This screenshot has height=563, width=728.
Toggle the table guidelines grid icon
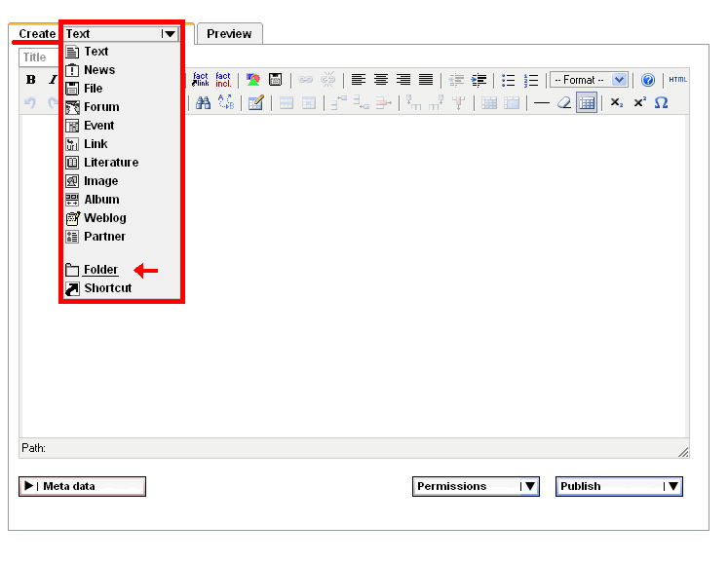pyautogui.click(x=587, y=102)
